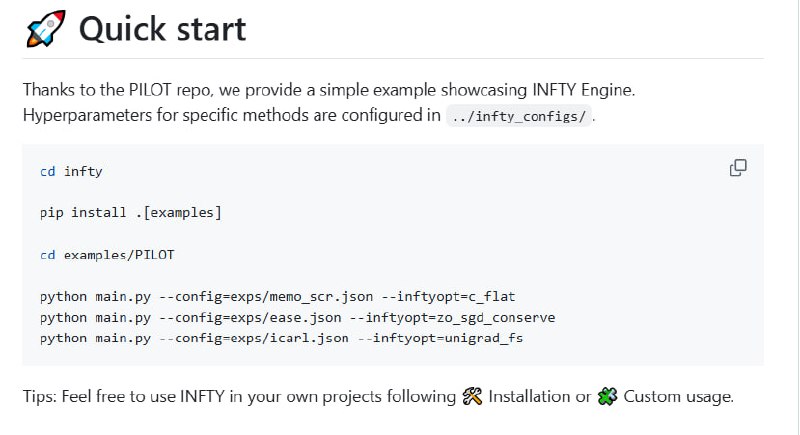800x435 pixels.
Task: Open the Custom usage link
Action: click(x=678, y=397)
